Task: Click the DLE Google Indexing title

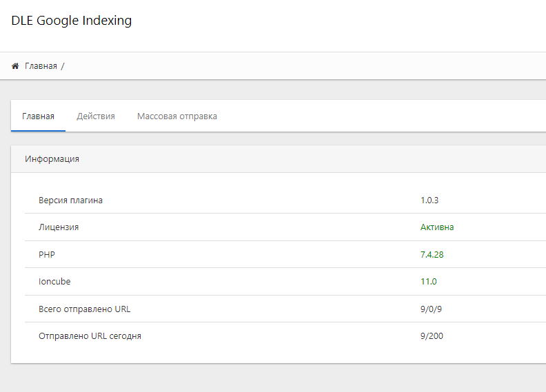Action: (x=72, y=21)
